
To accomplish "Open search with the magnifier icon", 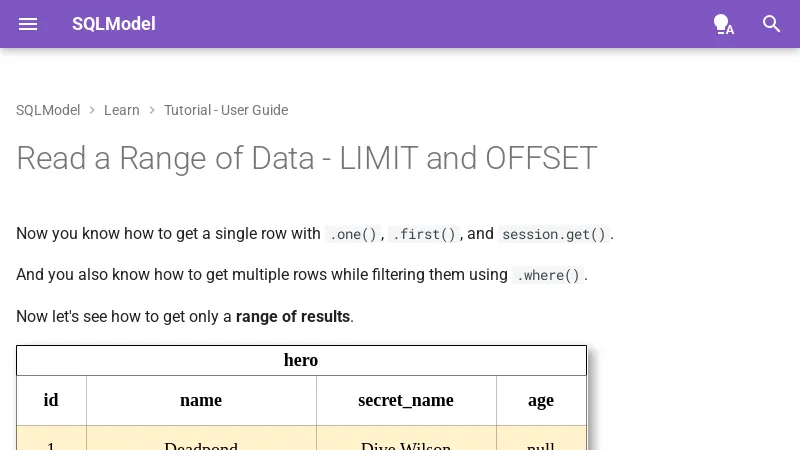I will 771,24.
